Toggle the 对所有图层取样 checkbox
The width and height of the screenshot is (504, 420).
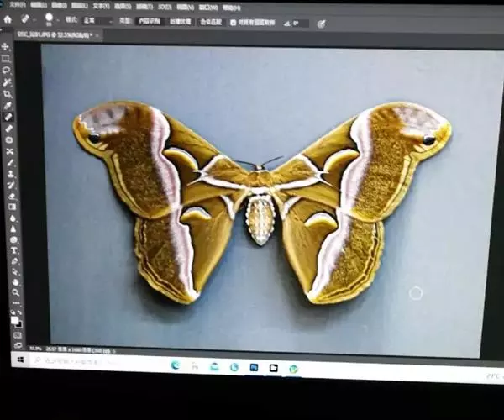[233, 23]
